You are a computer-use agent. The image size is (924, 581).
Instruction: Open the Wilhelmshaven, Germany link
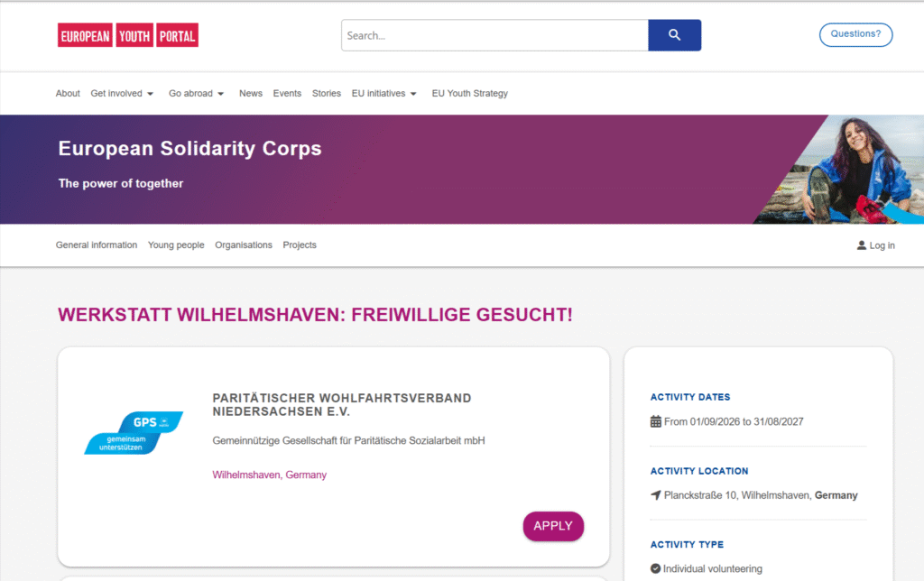tap(270, 475)
